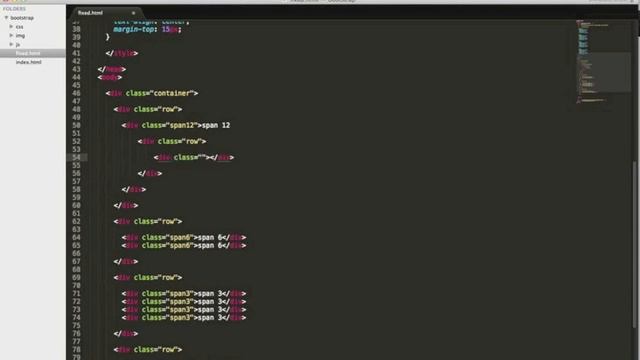Image resolution: width=640 pixels, height=360 pixels.
Task: Click closing div tag on line 56
Action: pyautogui.click(x=150, y=173)
